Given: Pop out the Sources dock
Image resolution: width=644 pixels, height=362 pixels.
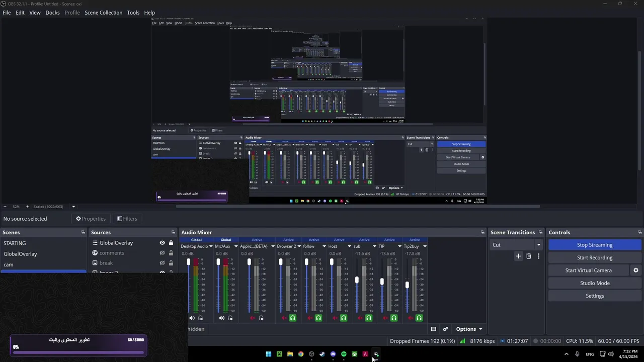Looking at the screenshot, I should 173,232.
